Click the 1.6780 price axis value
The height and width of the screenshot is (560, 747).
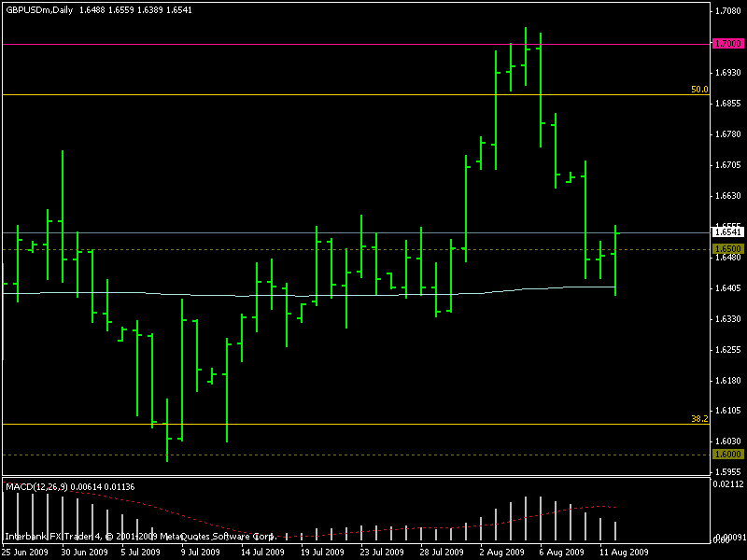click(x=728, y=134)
